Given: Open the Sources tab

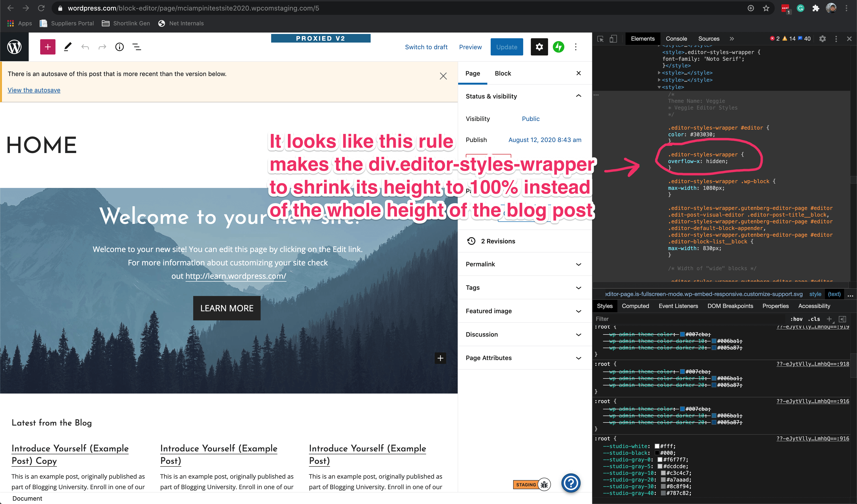Looking at the screenshot, I should 709,39.
